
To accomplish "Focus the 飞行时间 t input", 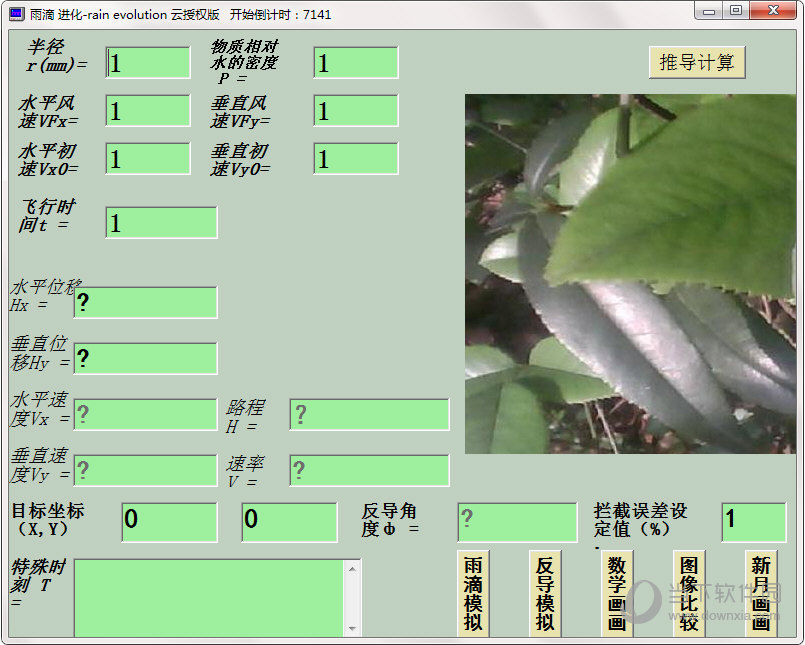I will click(x=161, y=222).
